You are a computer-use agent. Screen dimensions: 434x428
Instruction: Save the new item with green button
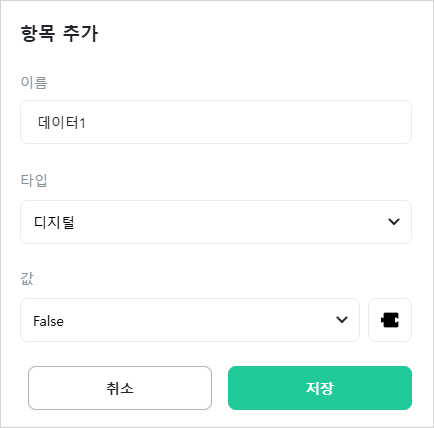click(x=320, y=388)
